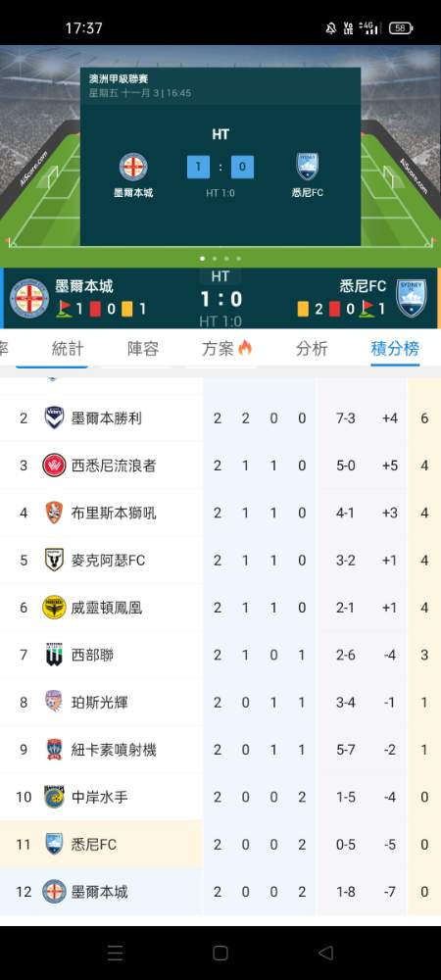The height and width of the screenshot is (980, 441).
Task: Tap Wellington Phoenix yellow club logo
Action: click(54, 607)
